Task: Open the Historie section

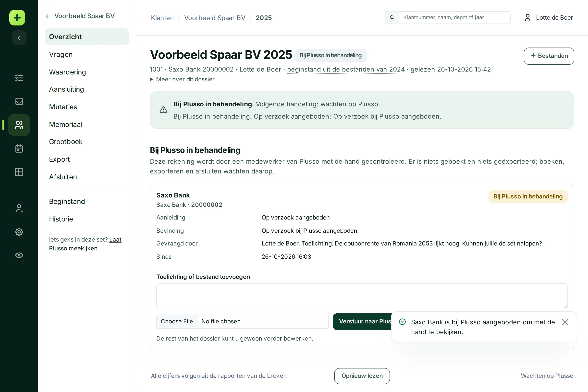Action: pyautogui.click(x=87, y=219)
